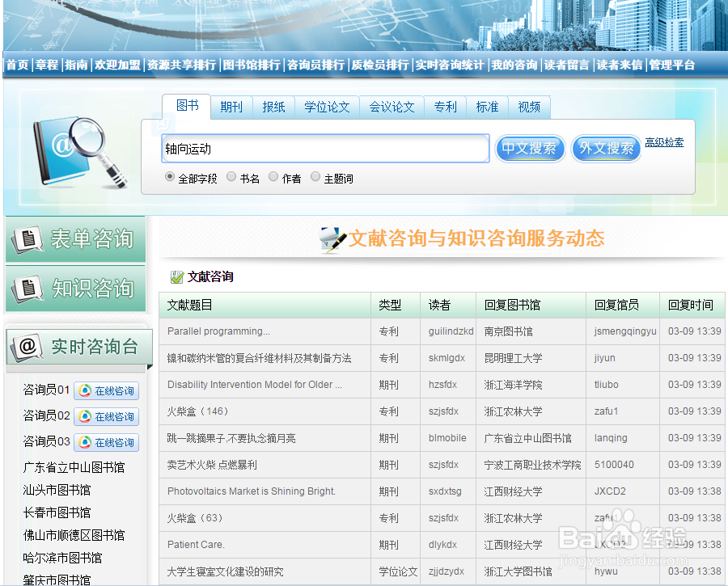Open the 哈尔滨市图书馆 link
The width and height of the screenshot is (728, 586).
(x=62, y=558)
